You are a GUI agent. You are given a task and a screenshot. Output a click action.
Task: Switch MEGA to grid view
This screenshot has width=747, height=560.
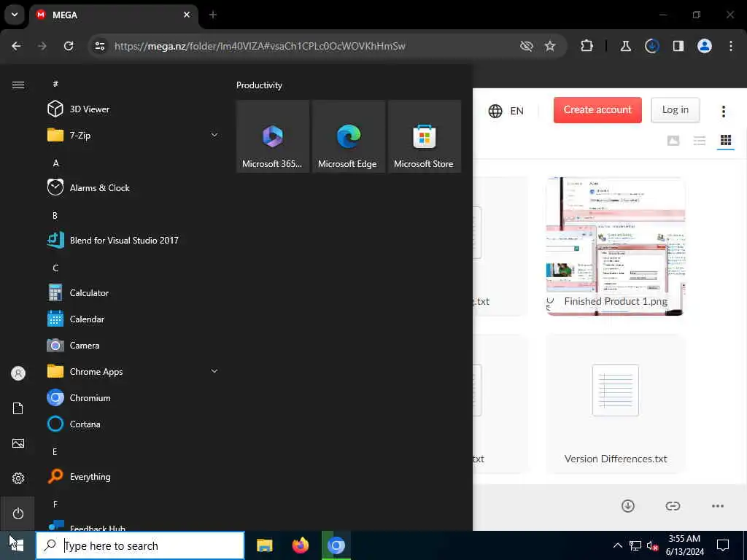(726, 141)
